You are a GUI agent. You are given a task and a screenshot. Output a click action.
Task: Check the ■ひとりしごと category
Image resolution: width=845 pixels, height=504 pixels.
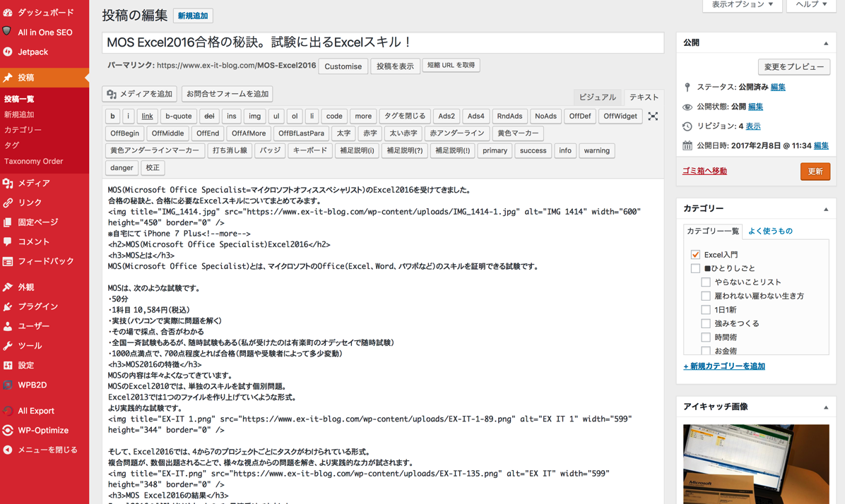(x=695, y=268)
